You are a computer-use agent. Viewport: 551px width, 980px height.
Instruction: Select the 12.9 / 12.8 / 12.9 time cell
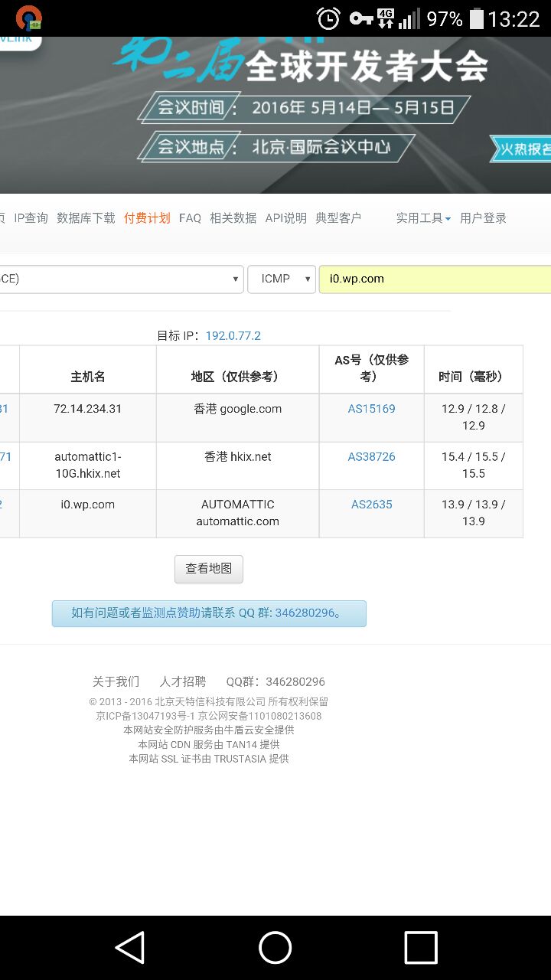(474, 418)
